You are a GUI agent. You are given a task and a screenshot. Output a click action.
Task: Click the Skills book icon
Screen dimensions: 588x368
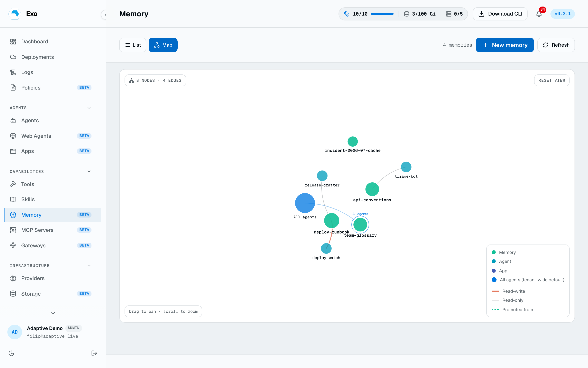[13, 199]
